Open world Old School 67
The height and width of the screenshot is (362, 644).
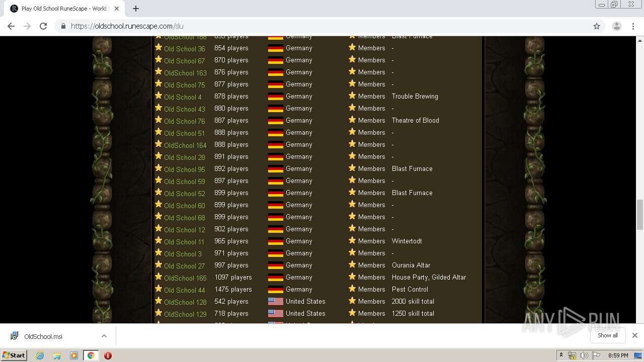pos(184,61)
